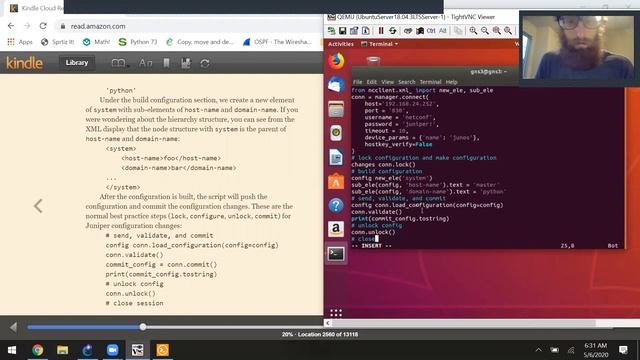The height and width of the screenshot is (360, 640).
Task: Select Kindle Cloud Reader browser tab
Action: point(37,8)
